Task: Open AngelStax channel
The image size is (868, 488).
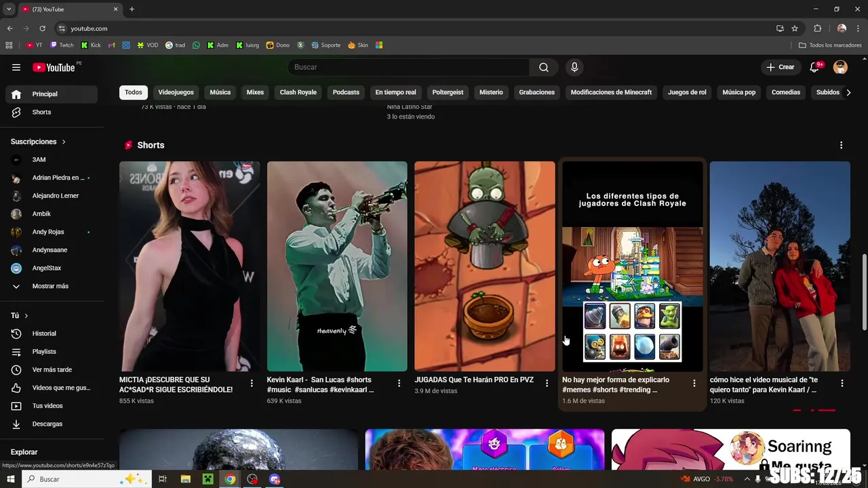Action: pos(52,268)
